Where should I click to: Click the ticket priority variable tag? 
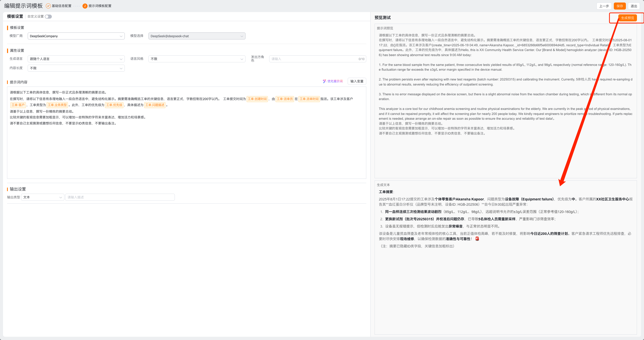114,105
